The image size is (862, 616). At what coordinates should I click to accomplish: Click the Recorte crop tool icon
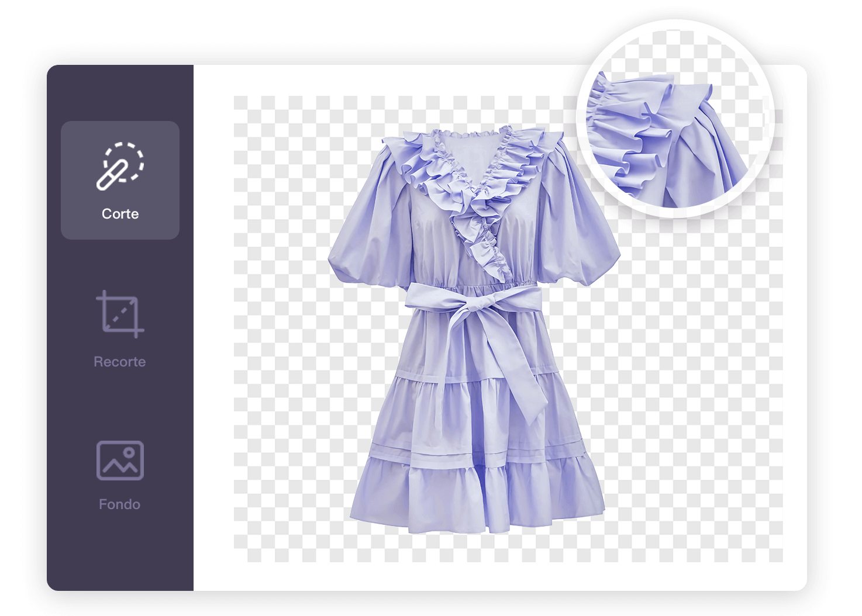pos(120,314)
